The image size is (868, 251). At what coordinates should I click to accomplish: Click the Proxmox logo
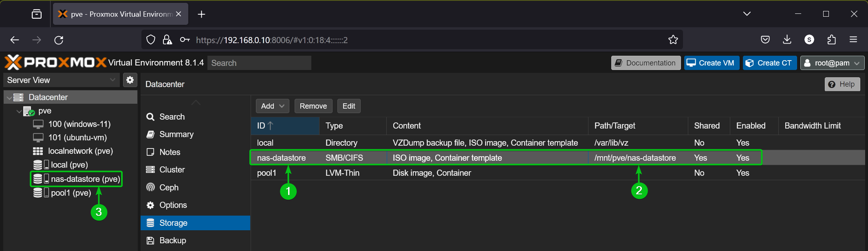coord(55,62)
